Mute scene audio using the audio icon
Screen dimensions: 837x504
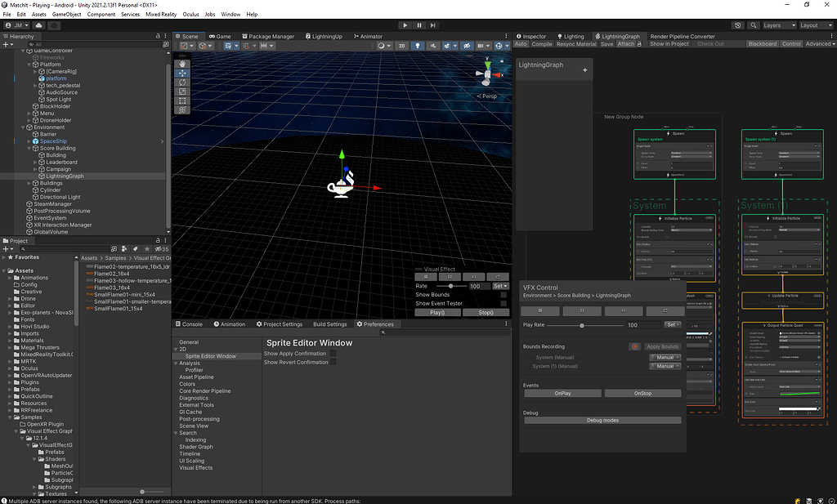click(x=433, y=46)
